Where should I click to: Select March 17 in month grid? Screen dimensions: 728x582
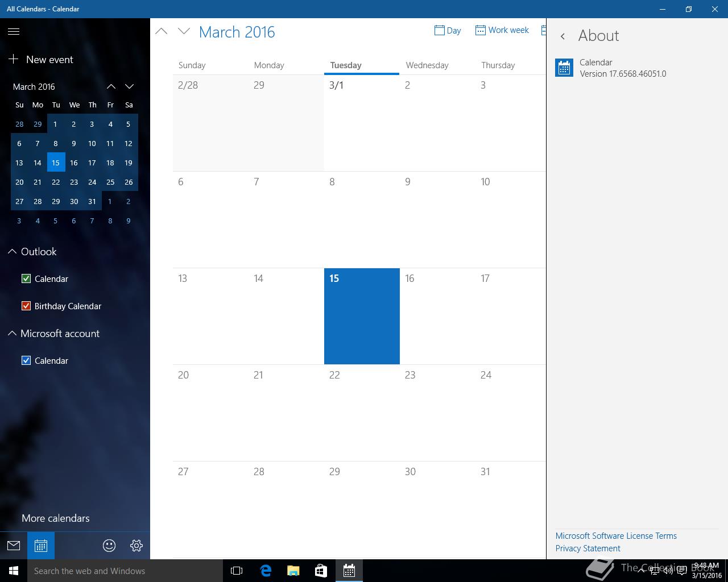[510, 316]
